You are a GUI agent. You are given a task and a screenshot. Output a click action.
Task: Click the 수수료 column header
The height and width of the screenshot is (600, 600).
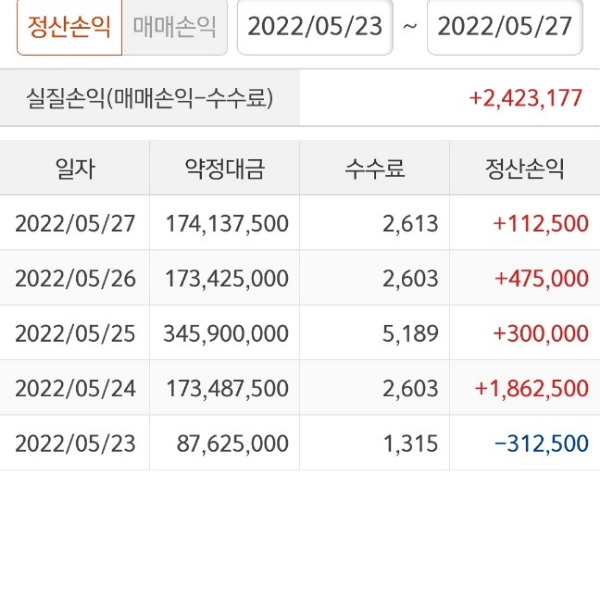tap(375, 169)
